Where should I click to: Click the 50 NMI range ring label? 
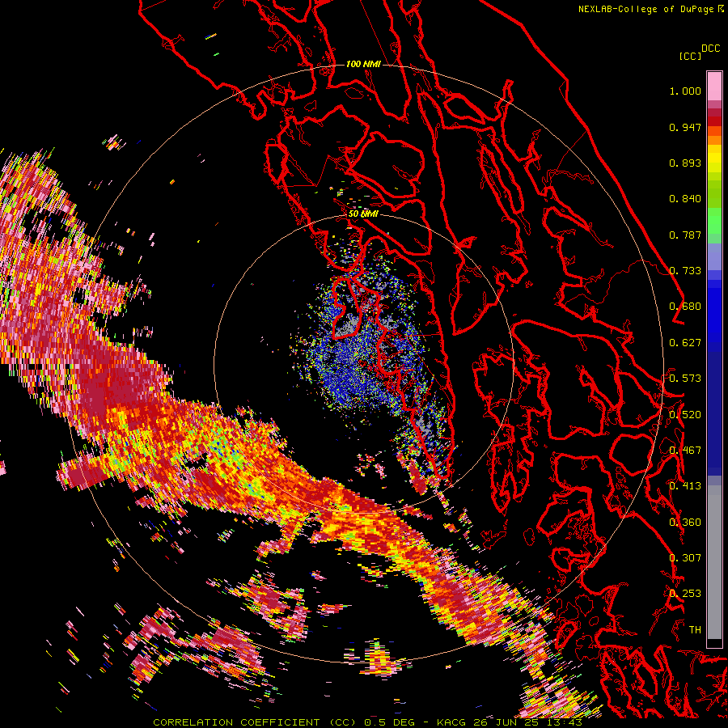coord(363,214)
